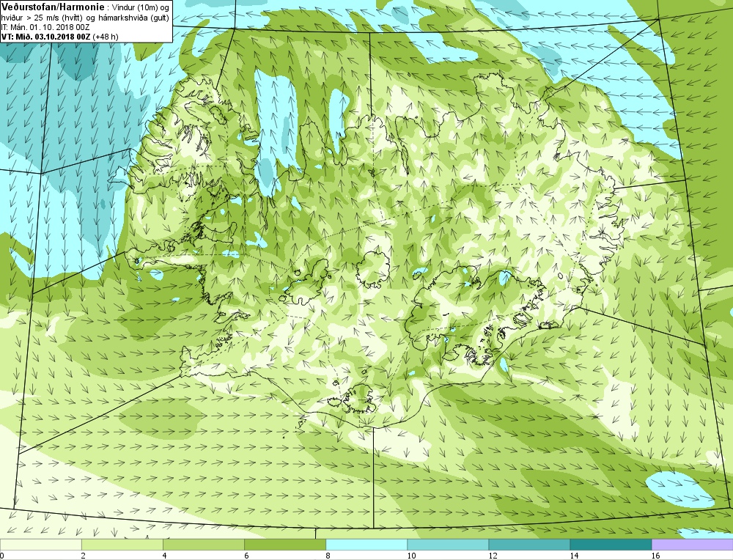Click the legend scale label "10"
Image resolution: width=733 pixels, height=560 pixels.
(410, 556)
